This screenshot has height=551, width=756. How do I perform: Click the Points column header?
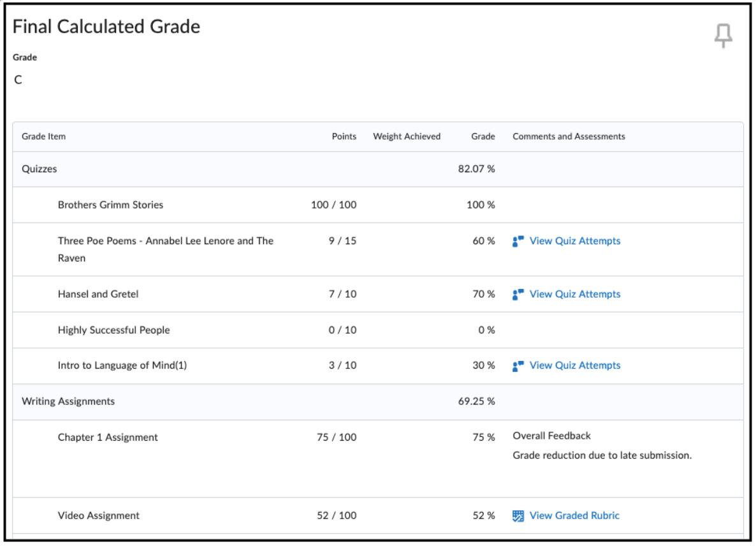(x=344, y=136)
